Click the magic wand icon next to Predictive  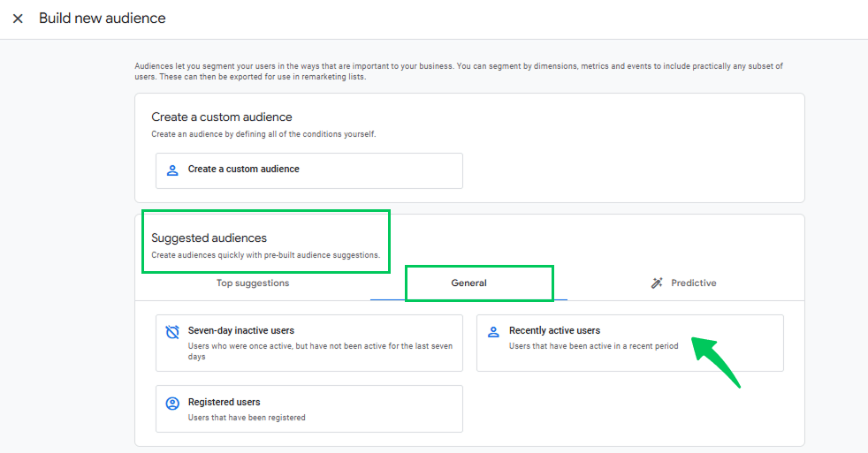(657, 283)
